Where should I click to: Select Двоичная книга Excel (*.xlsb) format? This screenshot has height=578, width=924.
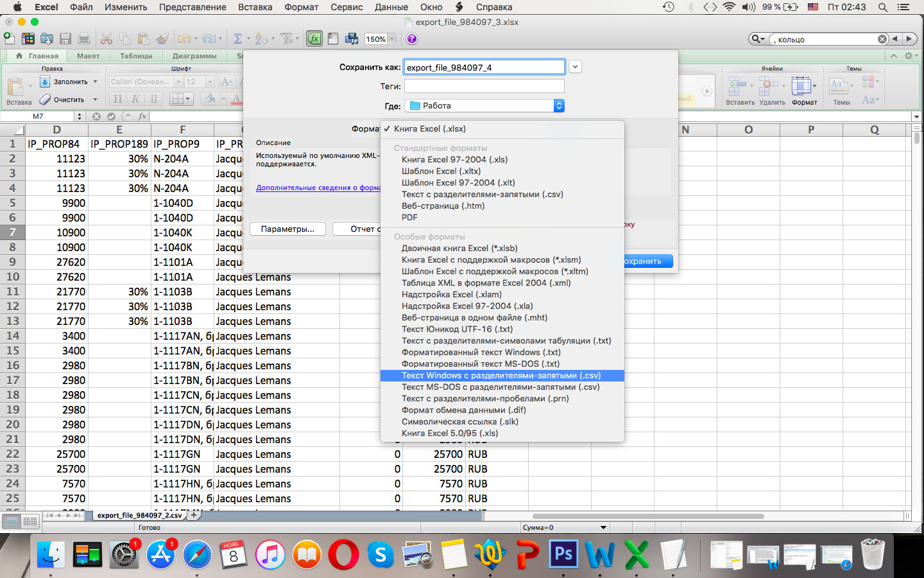point(502,249)
